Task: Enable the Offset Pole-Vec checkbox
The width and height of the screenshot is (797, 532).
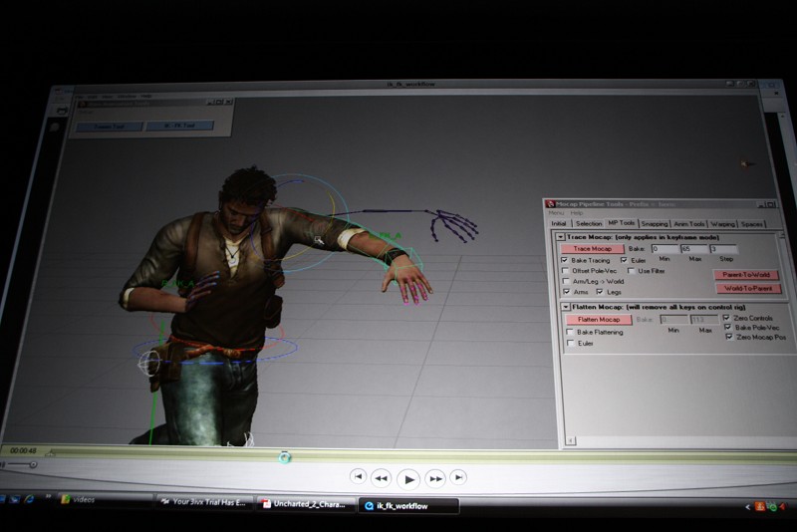Action: pos(565,270)
